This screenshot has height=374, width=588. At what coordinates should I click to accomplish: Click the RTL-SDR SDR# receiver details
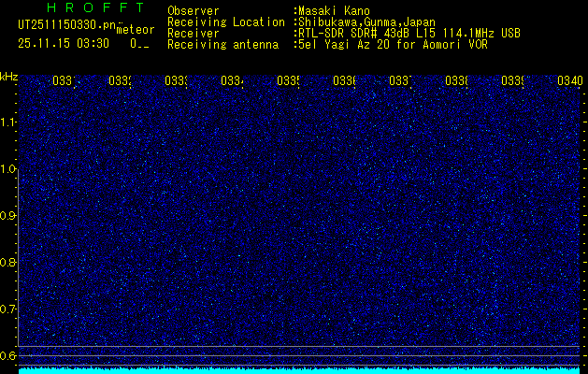(409, 34)
